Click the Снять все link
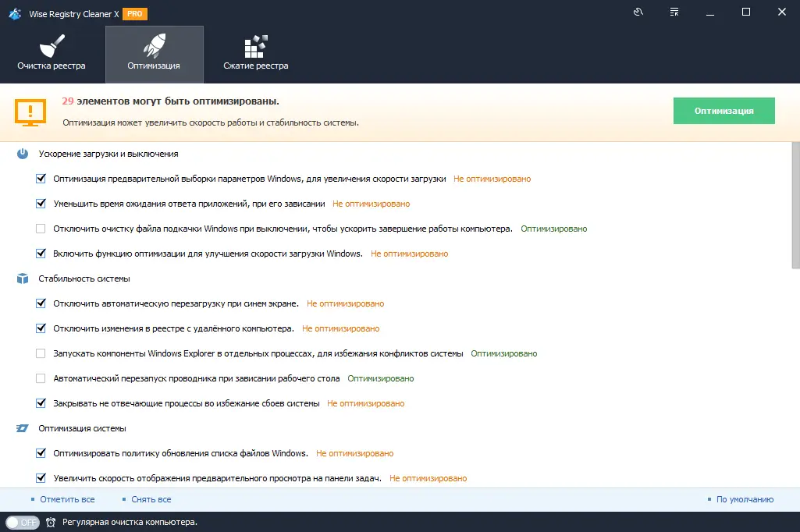The height and width of the screenshot is (532, 800). coord(151,499)
